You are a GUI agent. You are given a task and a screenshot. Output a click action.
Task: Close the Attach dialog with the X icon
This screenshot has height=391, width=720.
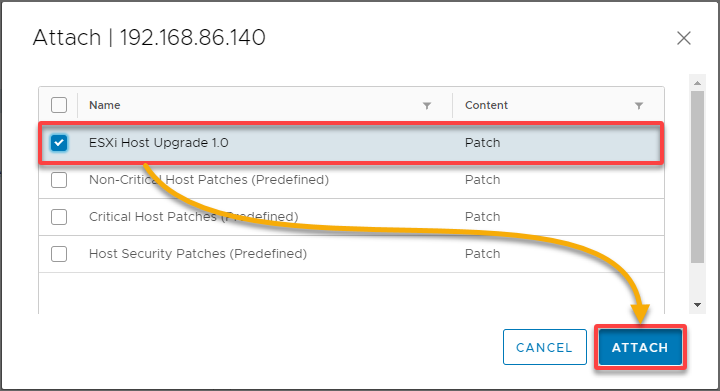[x=684, y=38]
